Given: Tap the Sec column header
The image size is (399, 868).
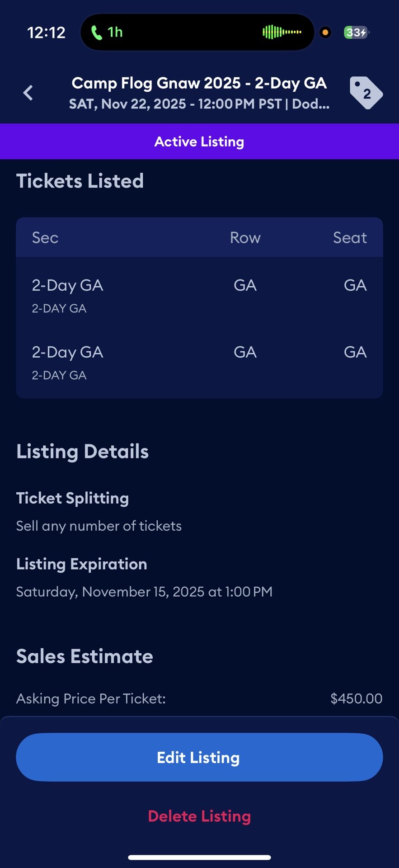Looking at the screenshot, I should (x=45, y=238).
